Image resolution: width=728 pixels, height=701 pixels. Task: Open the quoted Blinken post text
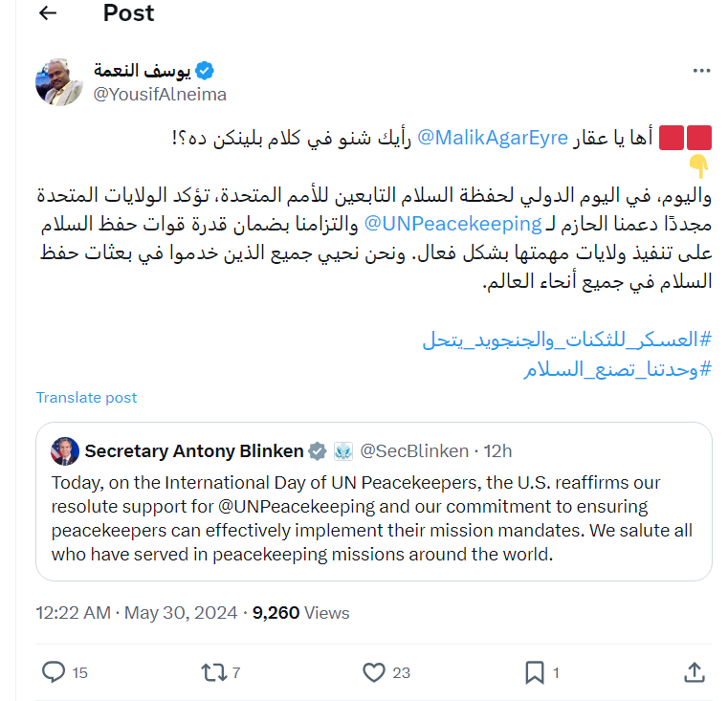pyautogui.click(x=373, y=517)
